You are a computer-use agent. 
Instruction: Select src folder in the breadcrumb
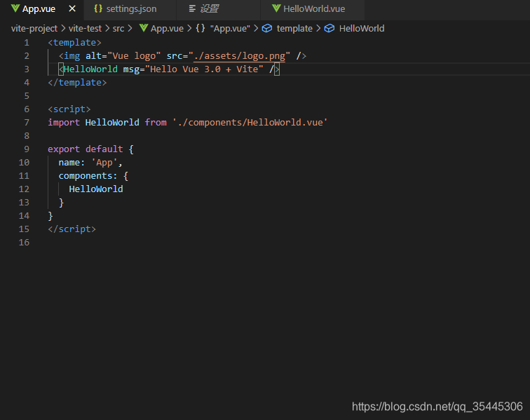coord(118,29)
